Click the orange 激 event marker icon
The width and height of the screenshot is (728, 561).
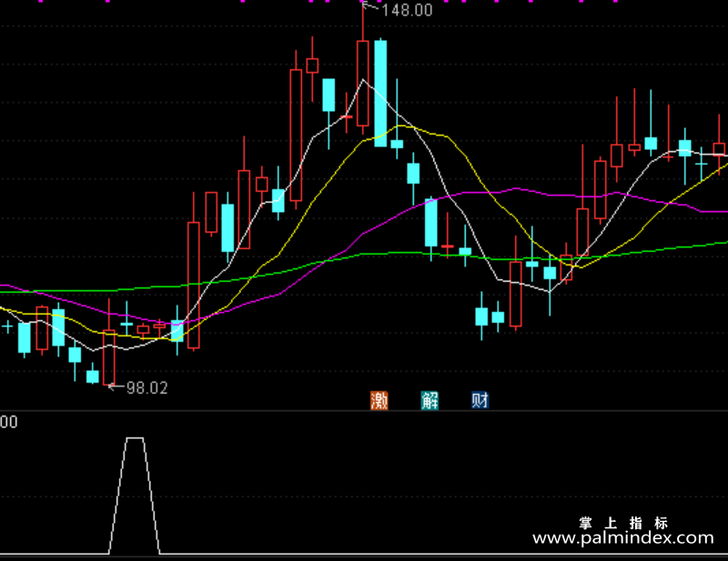(x=379, y=400)
